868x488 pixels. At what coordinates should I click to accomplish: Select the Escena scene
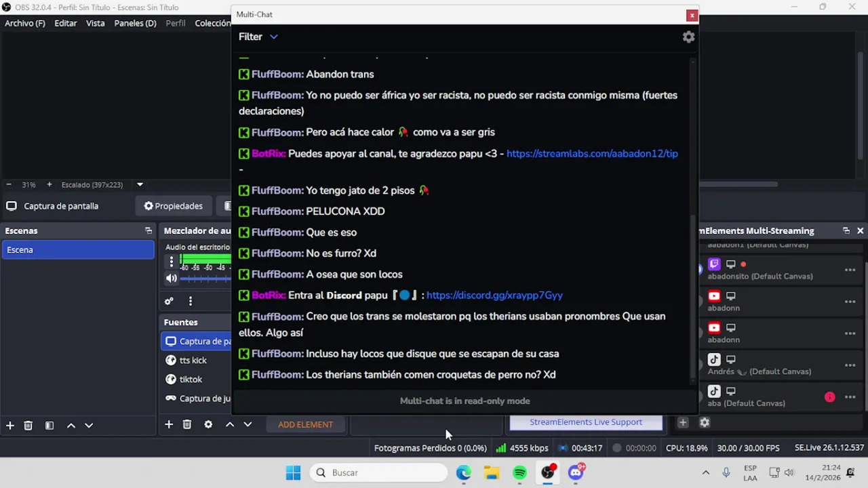[78, 249]
